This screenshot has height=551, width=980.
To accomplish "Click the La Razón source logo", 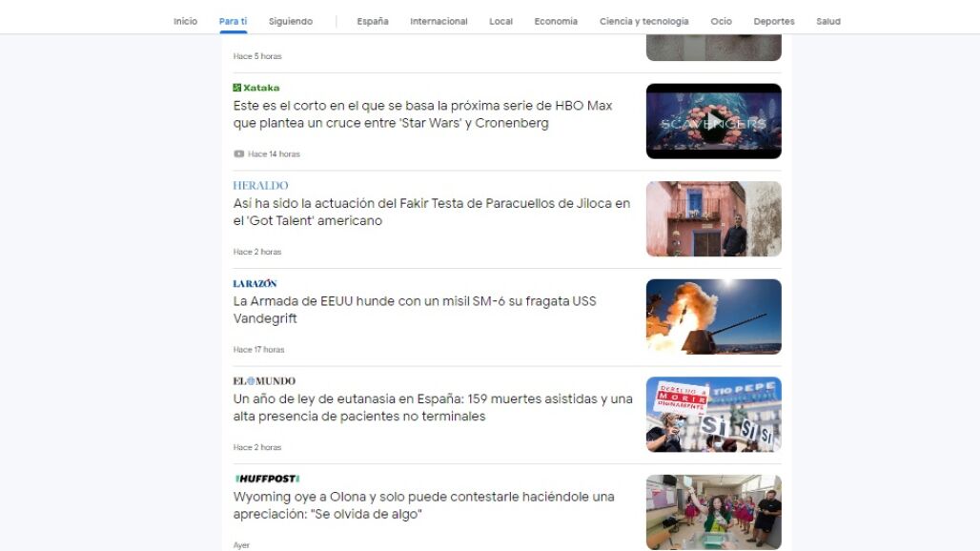I will tap(255, 283).
